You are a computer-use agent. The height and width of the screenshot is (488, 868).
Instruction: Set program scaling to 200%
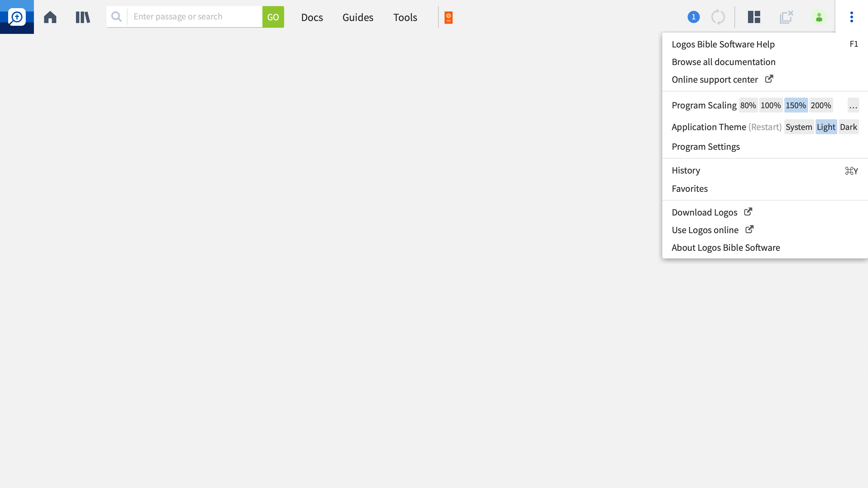pos(821,106)
